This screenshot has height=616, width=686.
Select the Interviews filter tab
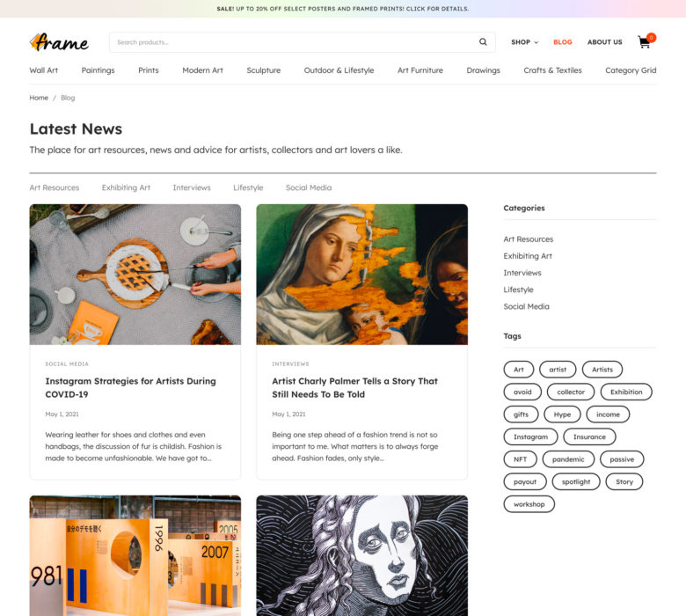(x=192, y=187)
